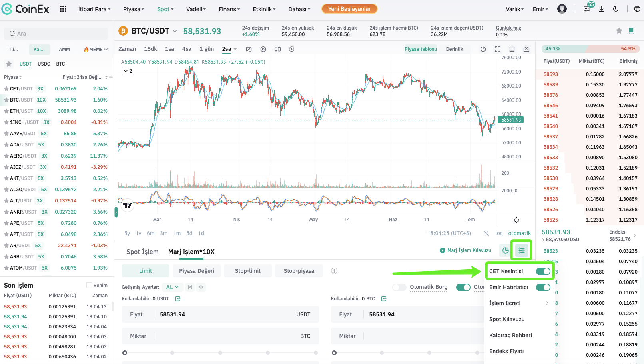Toggle the switch beside Otomatik Borç that is on
Screen dimensions: 644x364
click(x=463, y=287)
